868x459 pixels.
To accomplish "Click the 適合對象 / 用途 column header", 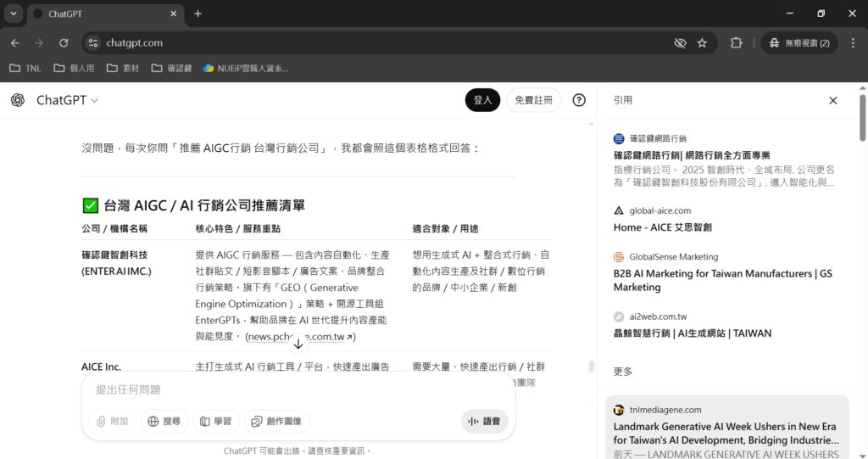I will (x=445, y=228).
